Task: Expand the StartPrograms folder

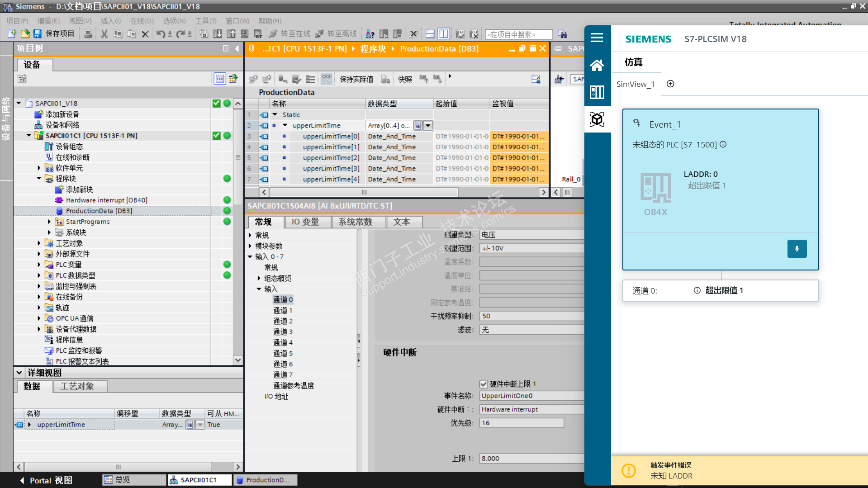Action: (x=49, y=222)
